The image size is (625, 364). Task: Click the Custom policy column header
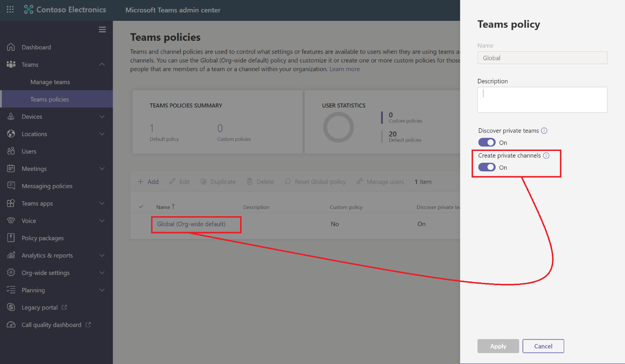coord(346,207)
